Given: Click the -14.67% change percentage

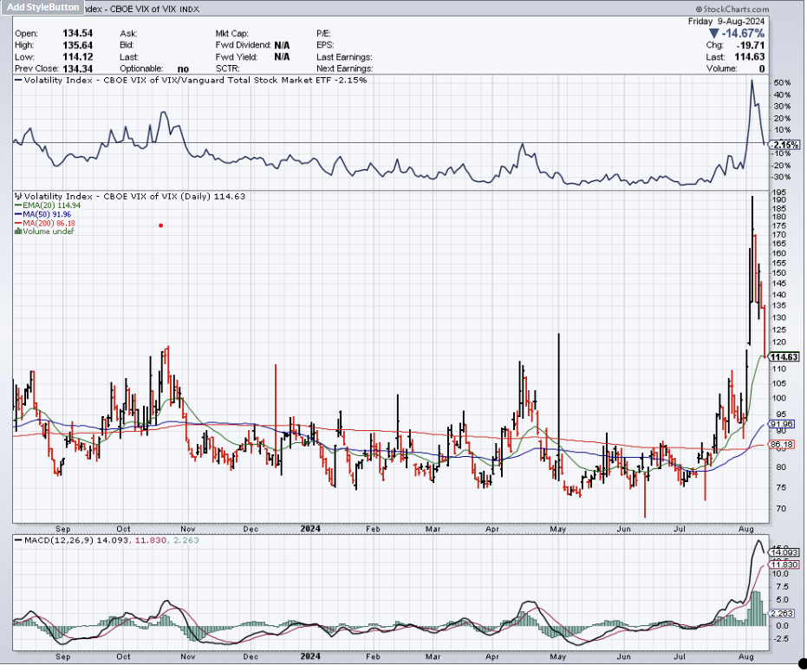Looking at the screenshot, I should click(743, 34).
